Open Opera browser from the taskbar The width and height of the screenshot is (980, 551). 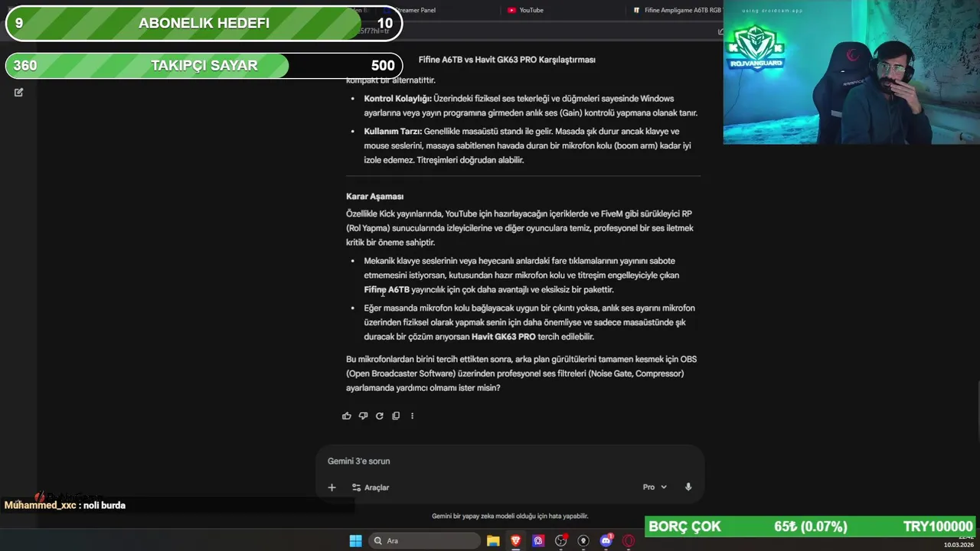click(x=629, y=541)
